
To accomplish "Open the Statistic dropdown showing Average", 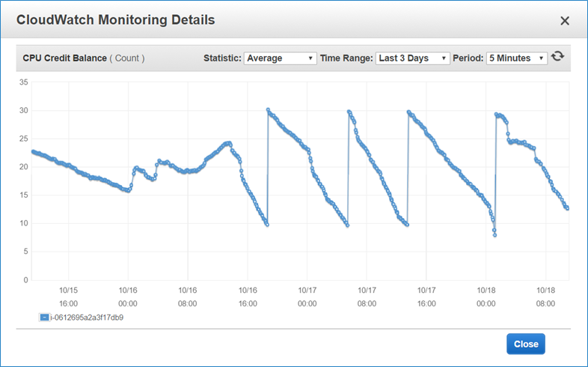I will pos(280,58).
